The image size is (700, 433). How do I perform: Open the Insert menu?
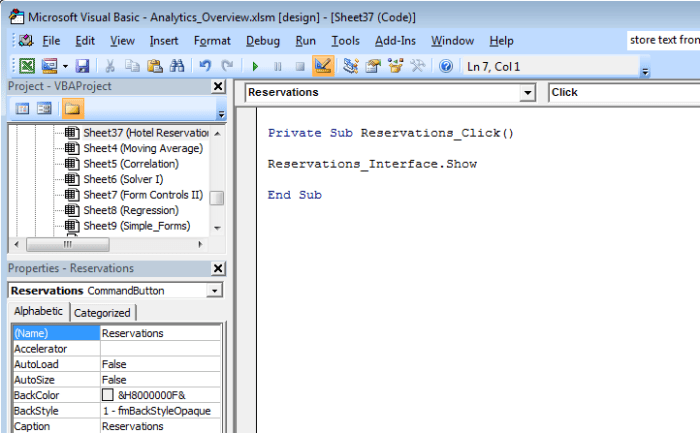pyautogui.click(x=164, y=41)
